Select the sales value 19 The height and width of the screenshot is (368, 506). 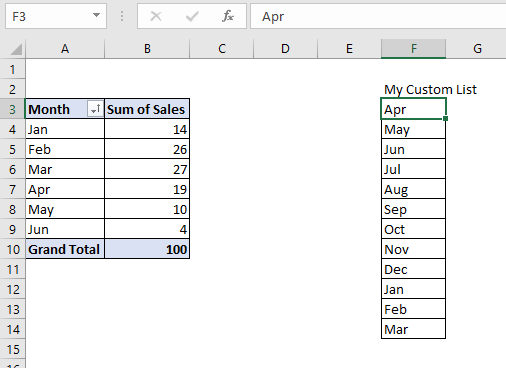pyautogui.click(x=147, y=189)
